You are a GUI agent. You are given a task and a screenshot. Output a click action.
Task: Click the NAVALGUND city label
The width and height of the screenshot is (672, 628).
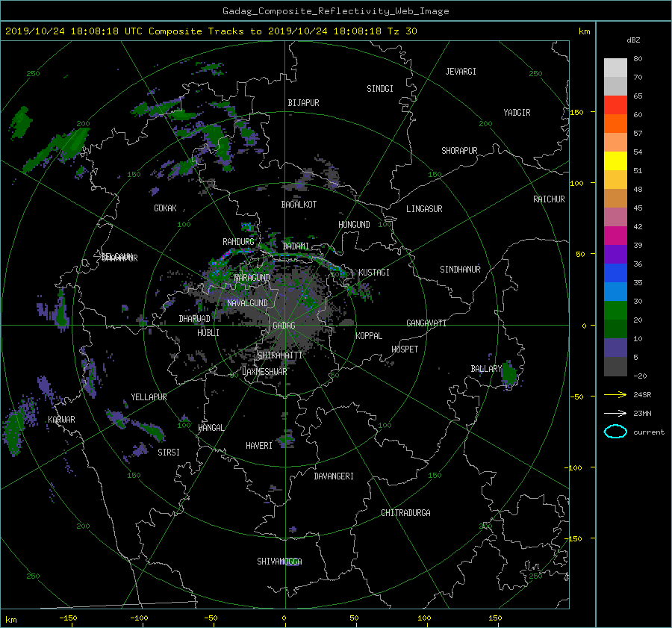pos(247,302)
